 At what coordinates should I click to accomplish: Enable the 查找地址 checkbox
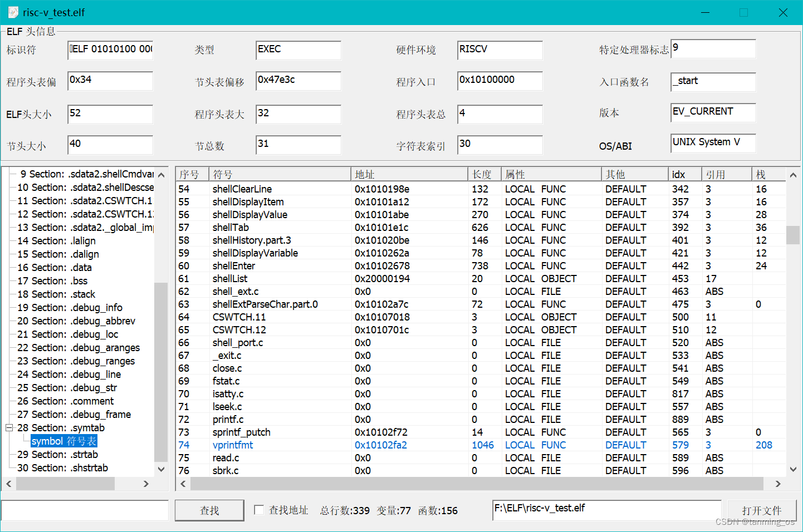click(258, 510)
